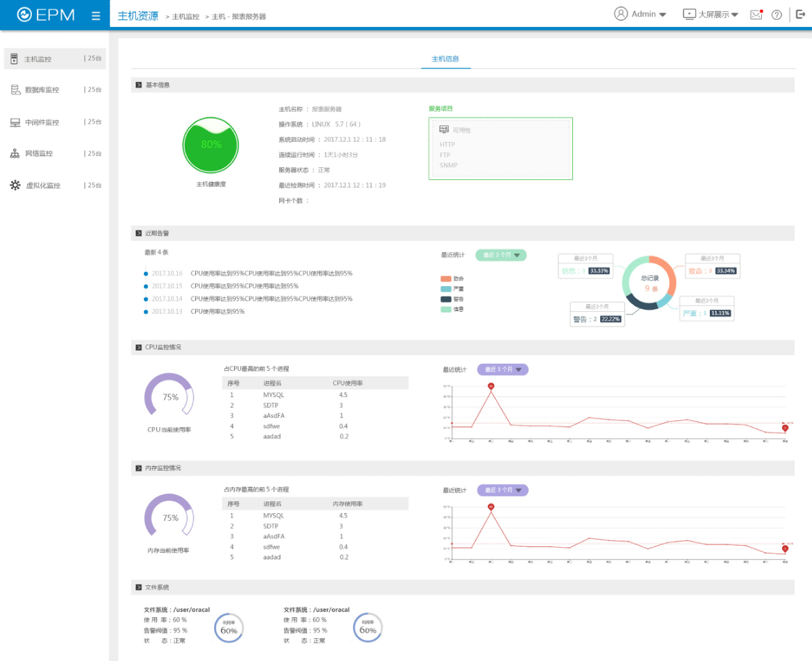Viewport: 812px width, 661px height.
Task: Click the 内存使用率 column header
Action: coord(347,503)
